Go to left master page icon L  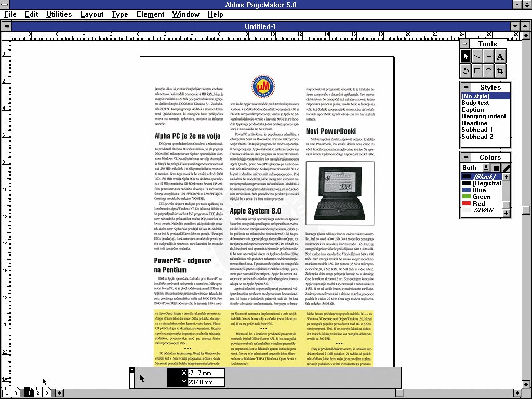(6, 393)
